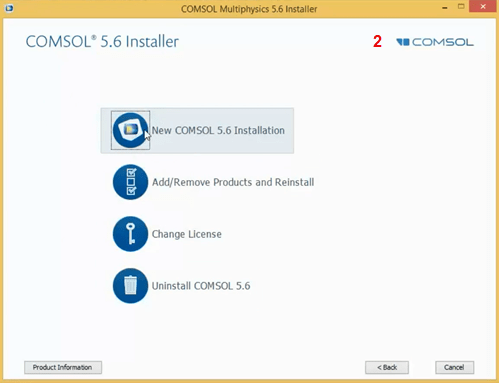Click the Uninstall trash can icon
This screenshot has width=499, height=383.
tap(130, 286)
